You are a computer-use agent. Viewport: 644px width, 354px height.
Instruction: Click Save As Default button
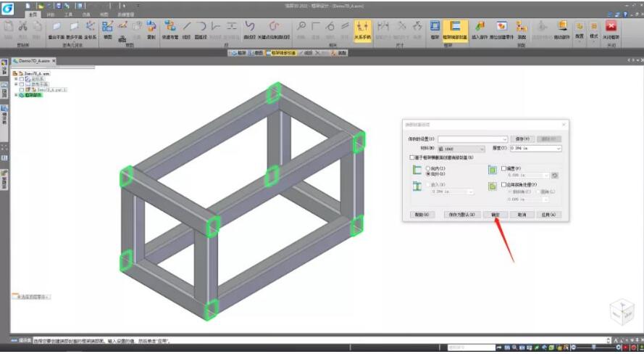pos(462,215)
